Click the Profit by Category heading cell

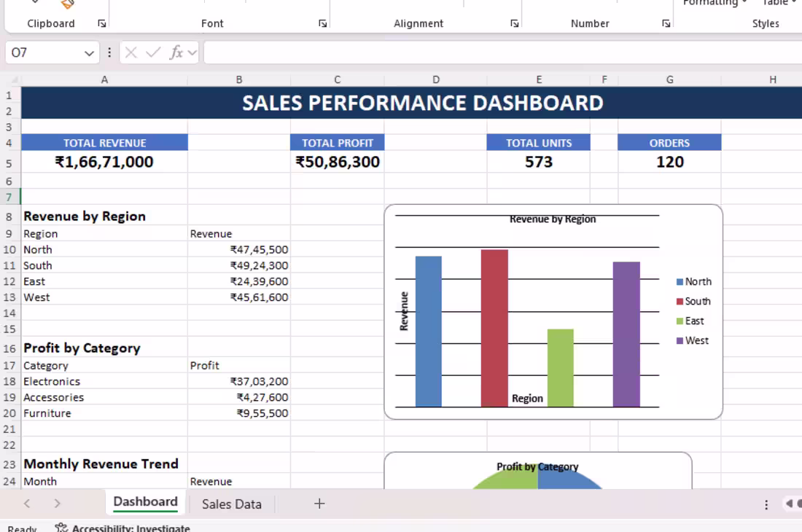(104, 348)
